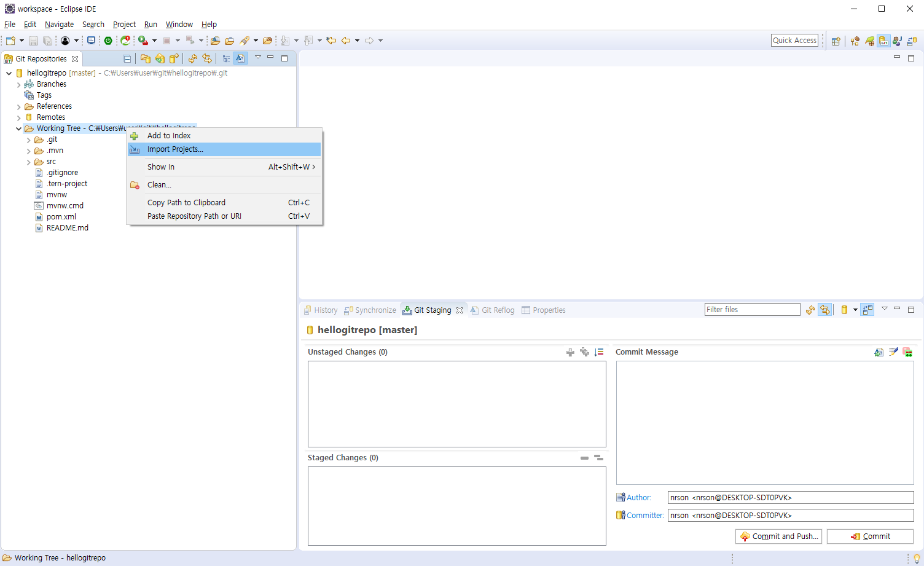Click the Author text field
This screenshot has width=924, height=566.
[791, 498]
